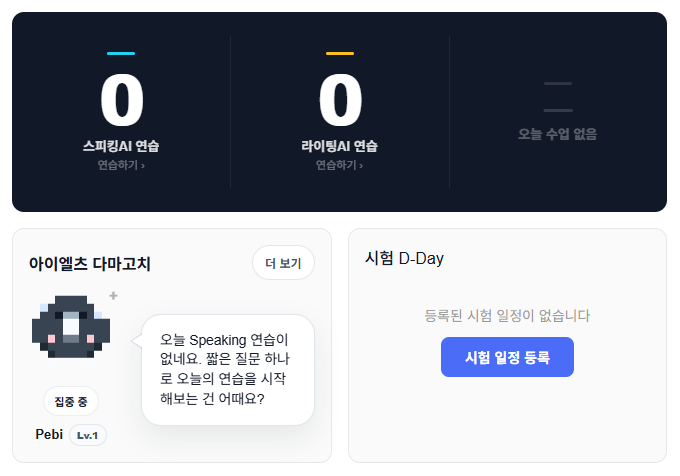Click the 시험 D-Day heading
This screenshot has height=476, width=680.
pos(405,258)
